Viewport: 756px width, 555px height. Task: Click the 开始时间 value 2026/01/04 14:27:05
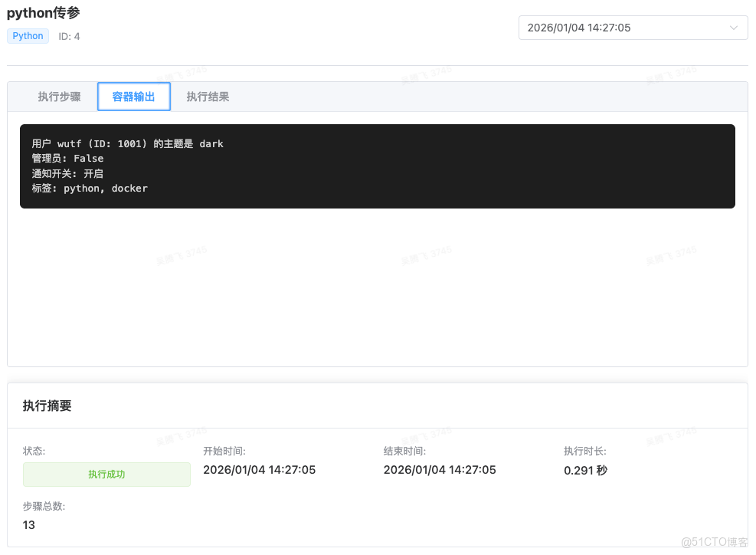coord(260,470)
